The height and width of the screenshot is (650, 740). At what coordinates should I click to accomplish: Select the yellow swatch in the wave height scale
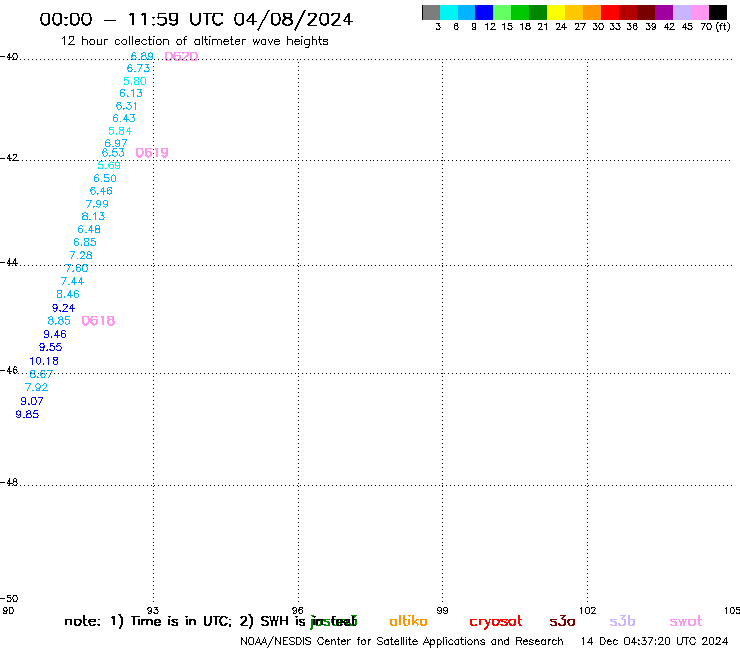(556, 12)
